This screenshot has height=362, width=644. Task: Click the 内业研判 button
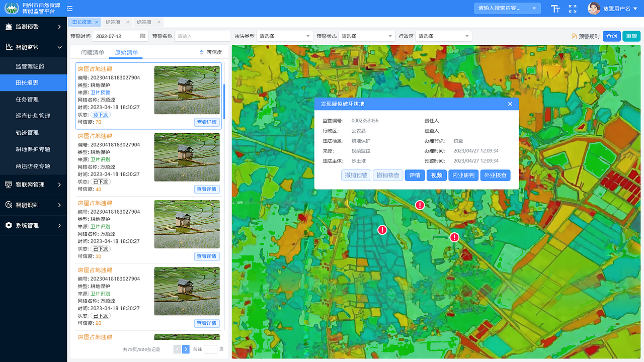[x=463, y=175]
